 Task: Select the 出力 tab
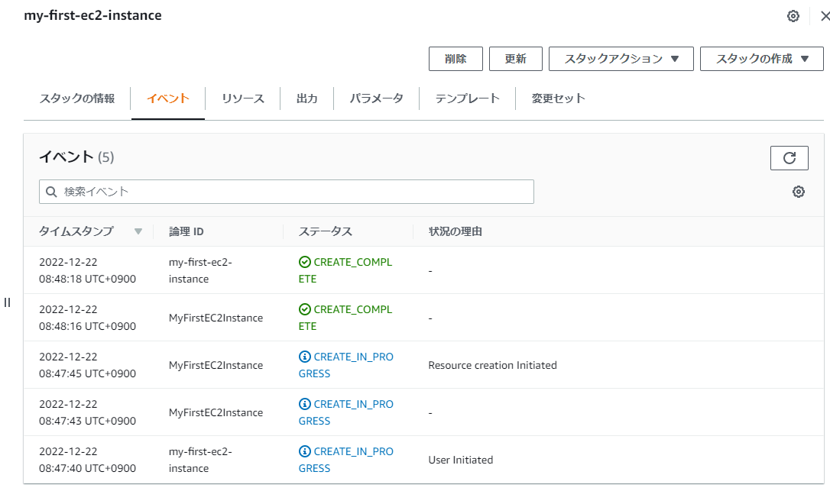coord(306,98)
